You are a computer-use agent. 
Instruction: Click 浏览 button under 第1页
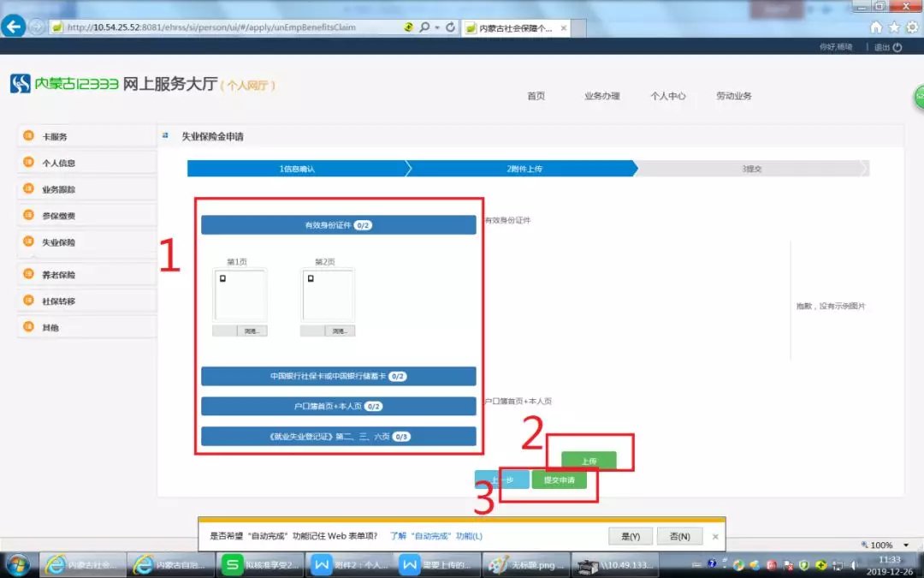pyautogui.click(x=252, y=331)
